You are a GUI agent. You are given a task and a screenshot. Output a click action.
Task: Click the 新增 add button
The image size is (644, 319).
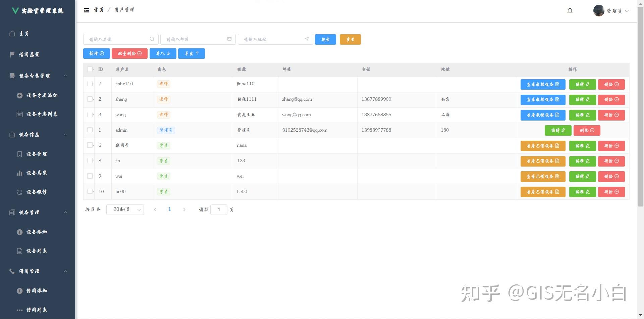(96, 53)
